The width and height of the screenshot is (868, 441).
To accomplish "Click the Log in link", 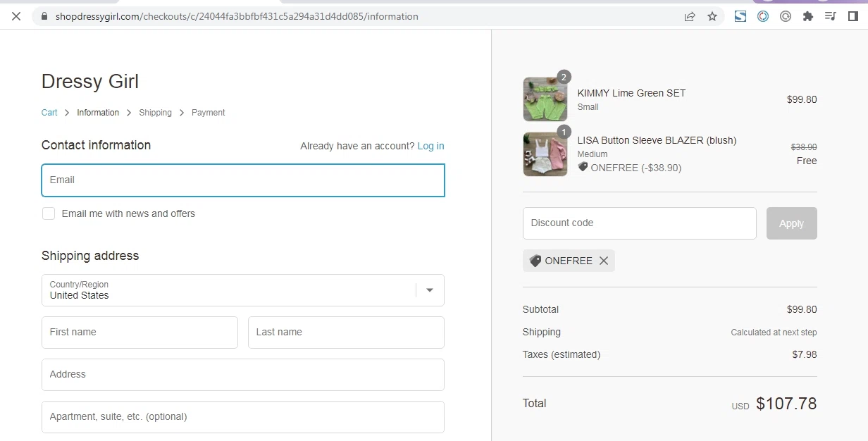I will point(430,146).
